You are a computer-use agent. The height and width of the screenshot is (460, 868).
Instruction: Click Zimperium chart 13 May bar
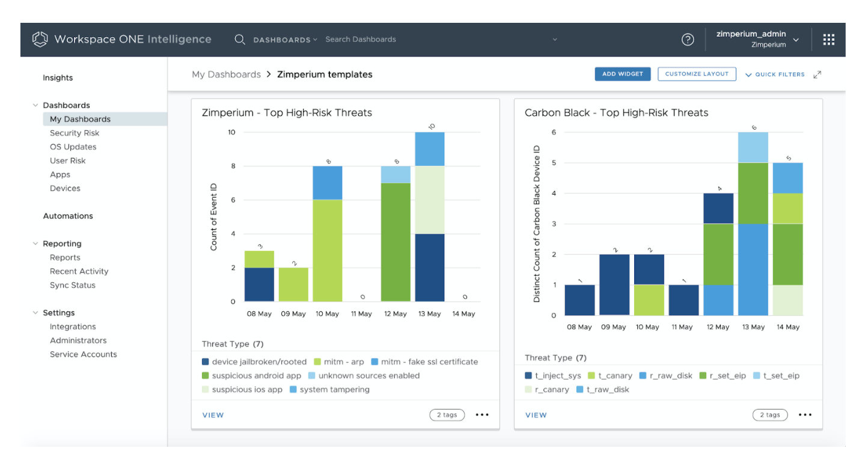(430, 217)
